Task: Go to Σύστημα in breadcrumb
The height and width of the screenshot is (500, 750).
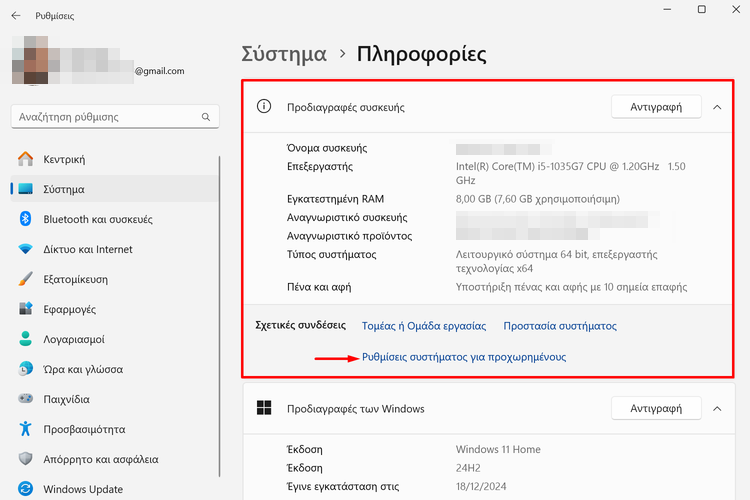Action: coord(284,54)
